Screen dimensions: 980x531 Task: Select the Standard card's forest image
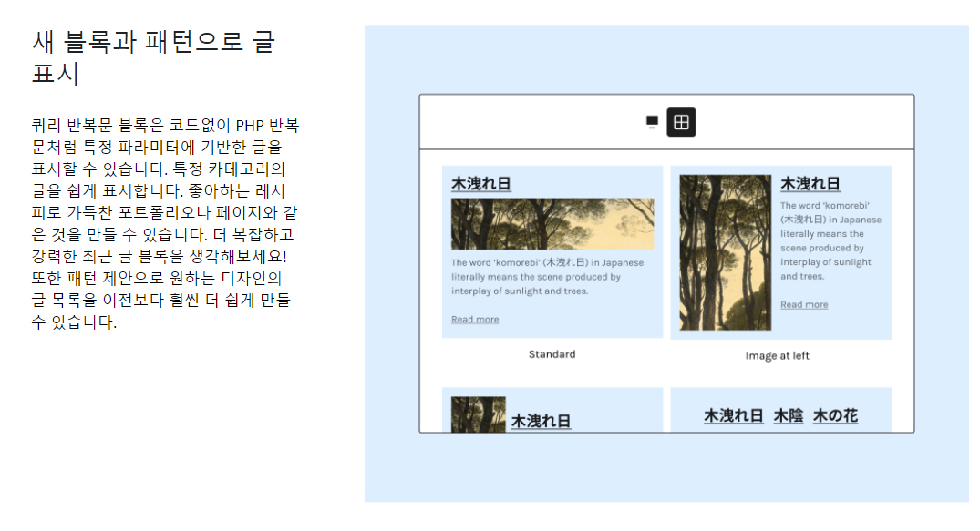pos(552,223)
